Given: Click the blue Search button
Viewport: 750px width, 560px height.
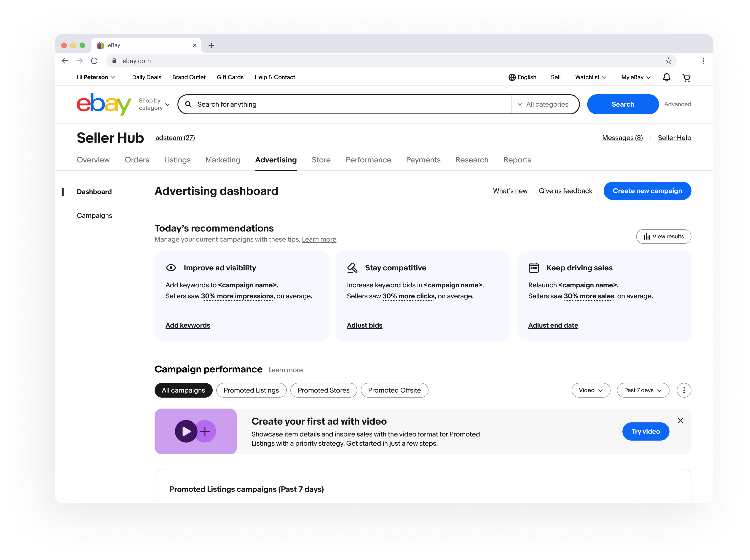Looking at the screenshot, I should [x=623, y=104].
